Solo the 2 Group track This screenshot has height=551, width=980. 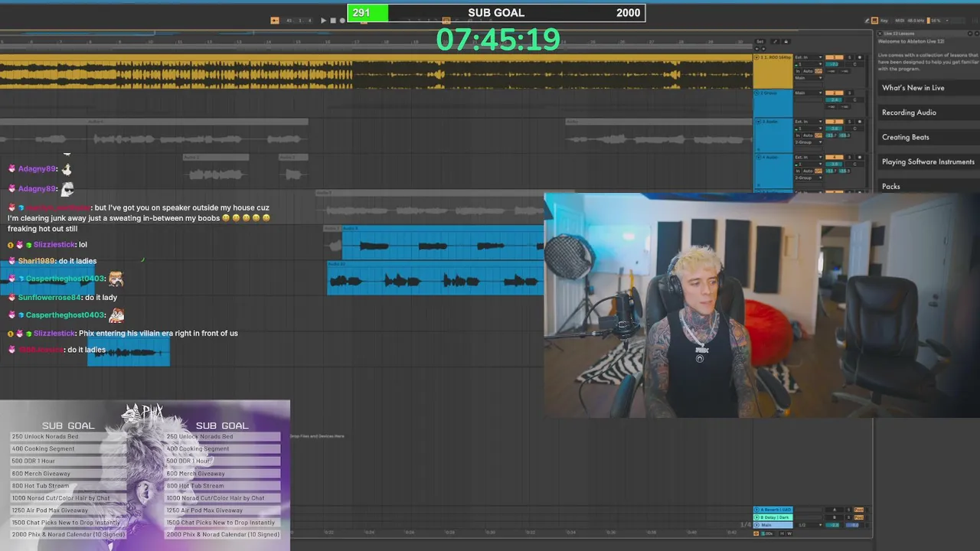pos(850,93)
